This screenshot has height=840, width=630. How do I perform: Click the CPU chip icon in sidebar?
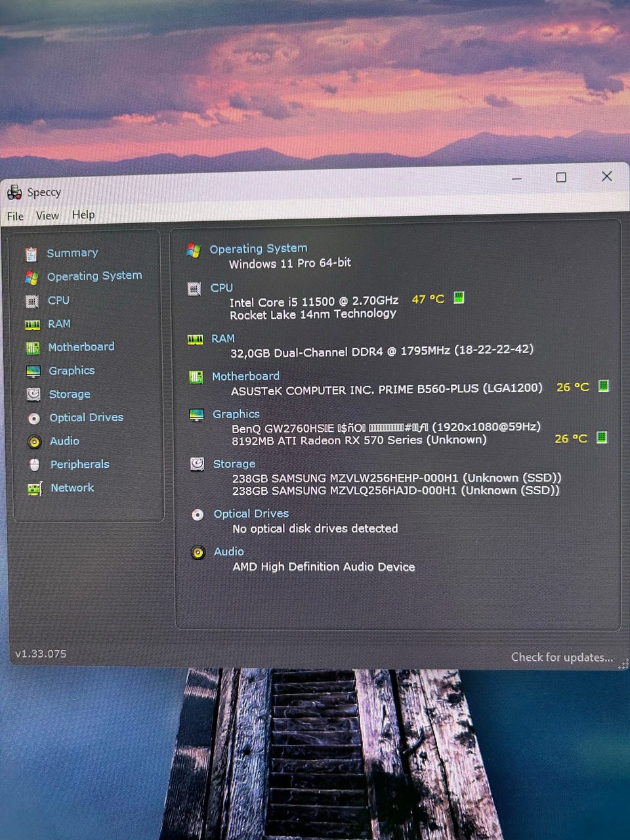[x=31, y=301]
